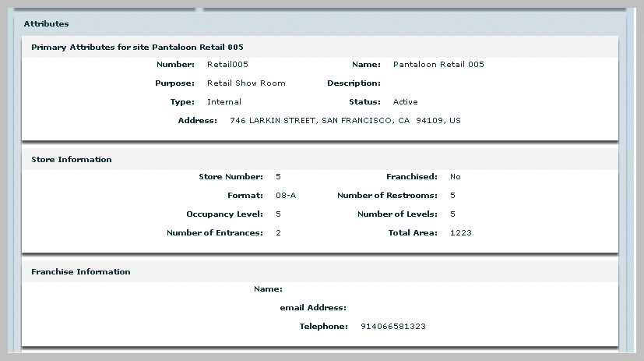644x361 pixels.
Task: Click the Name value Pantaloon Retail 005
Action: pos(438,65)
